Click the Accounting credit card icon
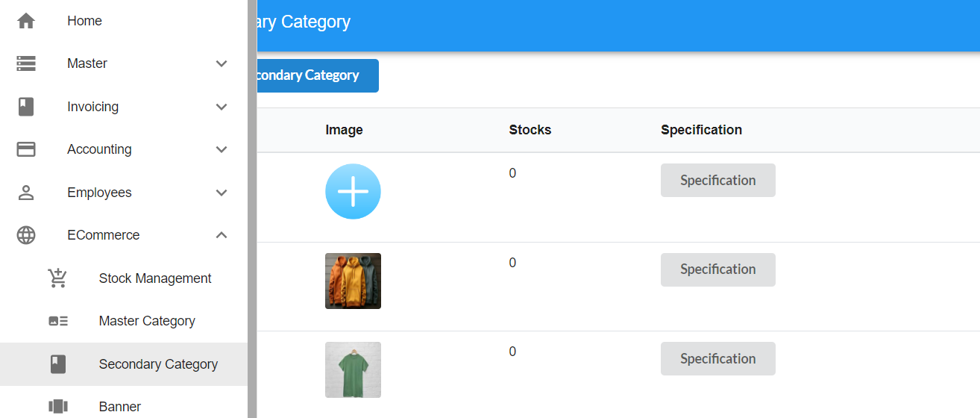 (26, 149)
